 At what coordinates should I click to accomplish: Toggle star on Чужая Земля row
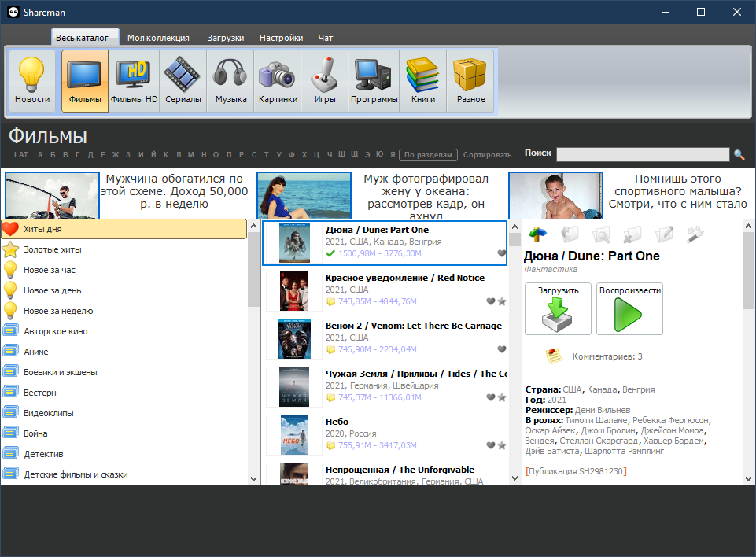pyautogui.click(x=502, y=397)
